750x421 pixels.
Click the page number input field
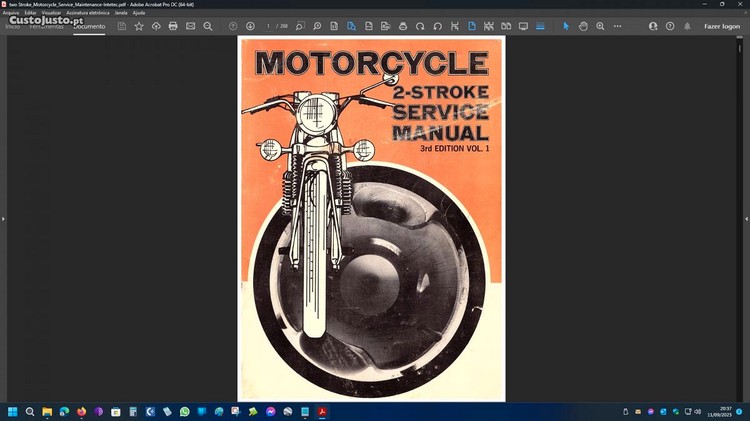[269, 26]
